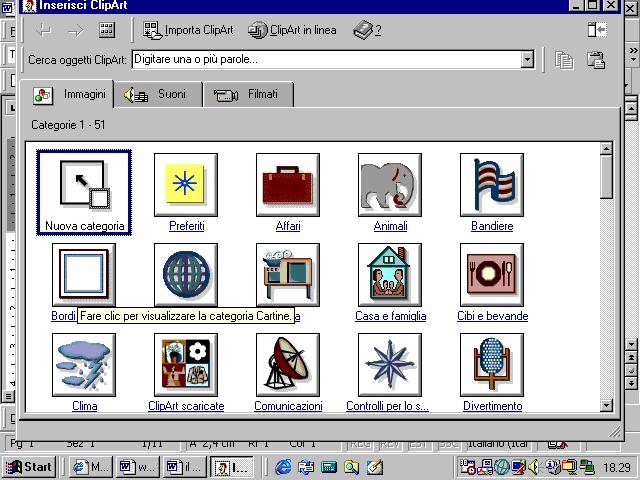This screenshot has width=640, height=480.
Task: Switch to the Filmati tab
Action: 252,95
